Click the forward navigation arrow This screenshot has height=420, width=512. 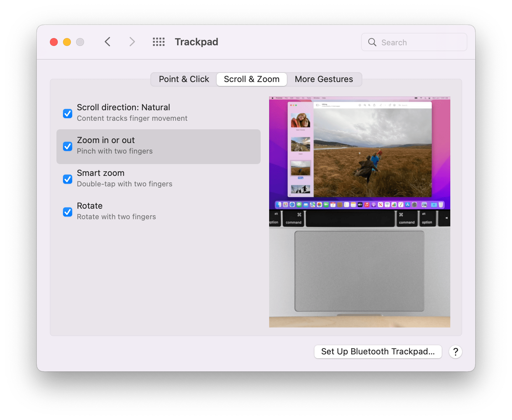click(132, 42)
